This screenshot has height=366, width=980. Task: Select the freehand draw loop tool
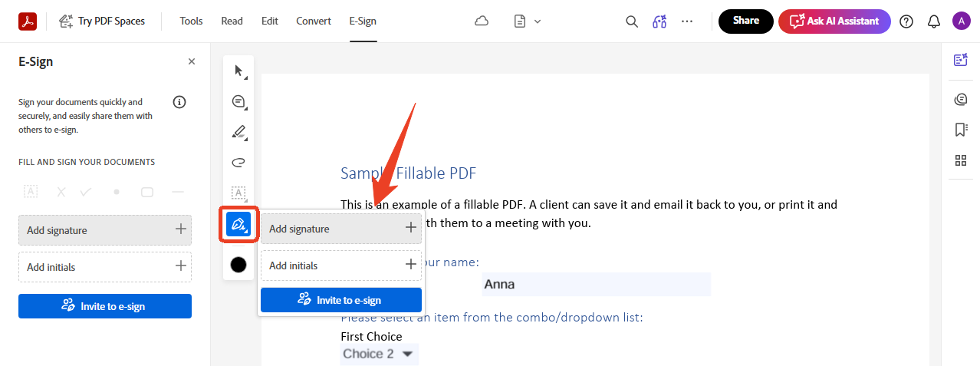coord(238,163)
